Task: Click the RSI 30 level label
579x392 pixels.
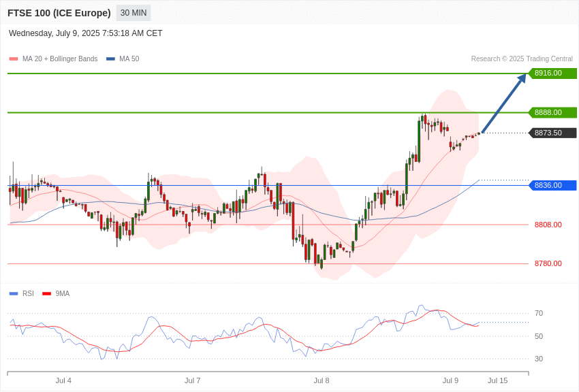Action: pyautogui.click(x=539, y=359)
